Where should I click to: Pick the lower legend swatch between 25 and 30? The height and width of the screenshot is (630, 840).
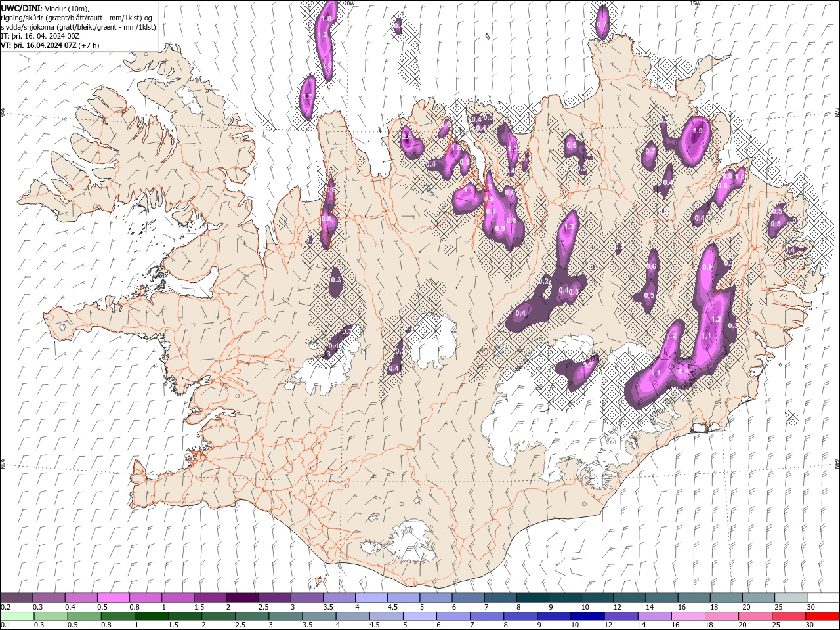tap(789, 616)
